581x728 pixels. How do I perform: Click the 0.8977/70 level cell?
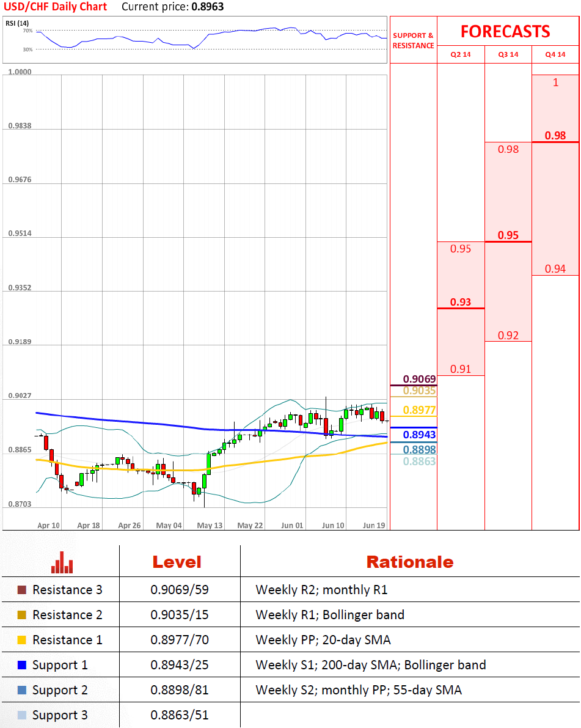click(180, 640)
